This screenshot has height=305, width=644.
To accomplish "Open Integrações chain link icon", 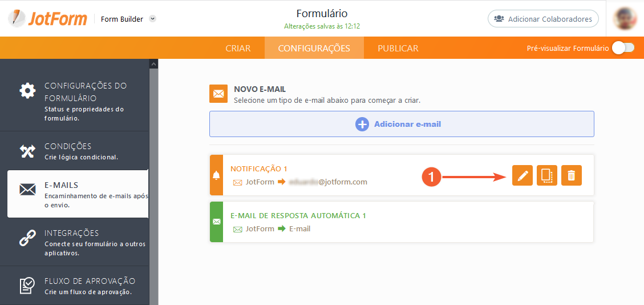I will click(27, 238).
